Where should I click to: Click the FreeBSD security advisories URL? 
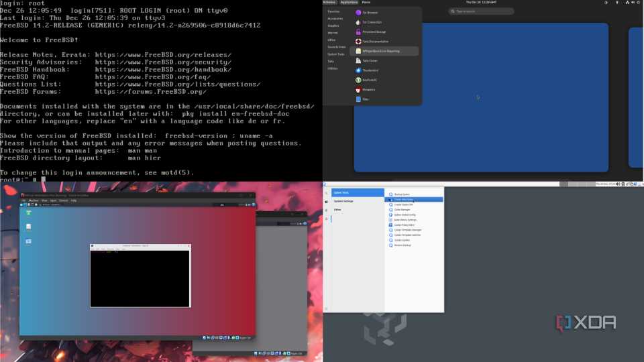(163, 62)
